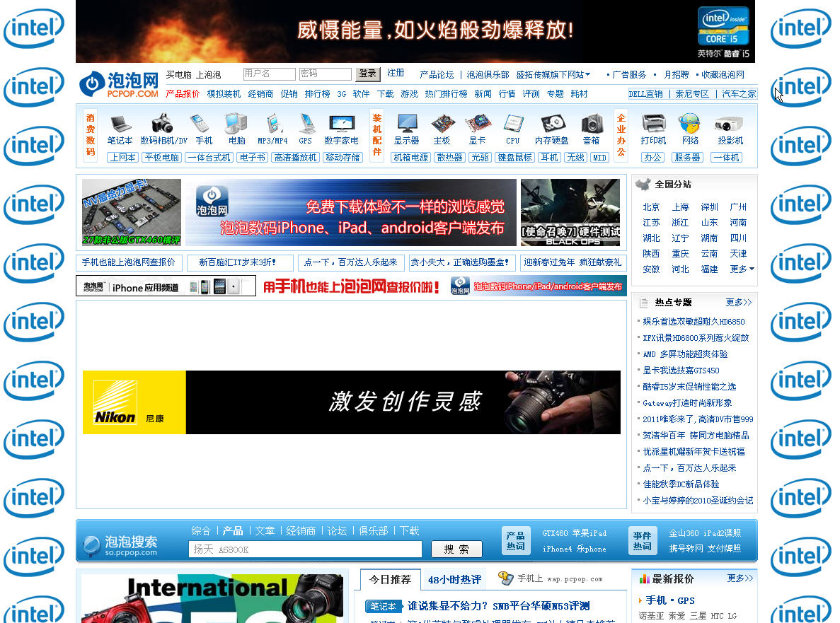Viewport: 840px width, 623px height.
Task: Open the 使命召唤7 hardware test thumbnail
Action: click(570, 212)
